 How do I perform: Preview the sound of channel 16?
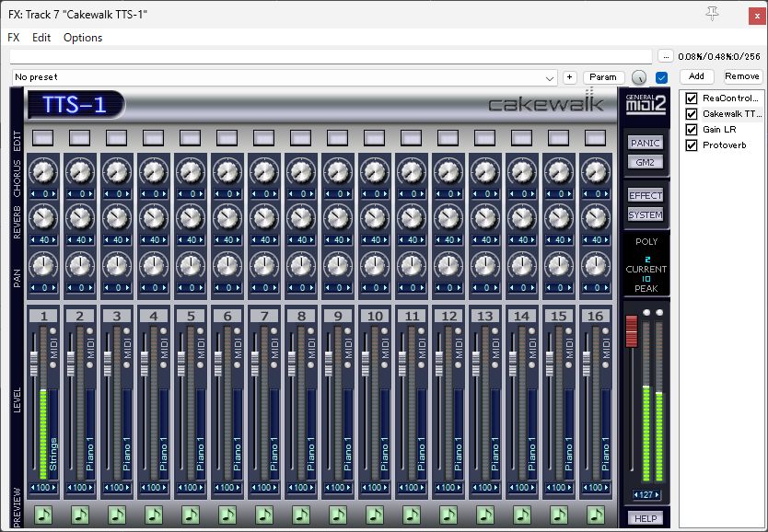(596, 515)
